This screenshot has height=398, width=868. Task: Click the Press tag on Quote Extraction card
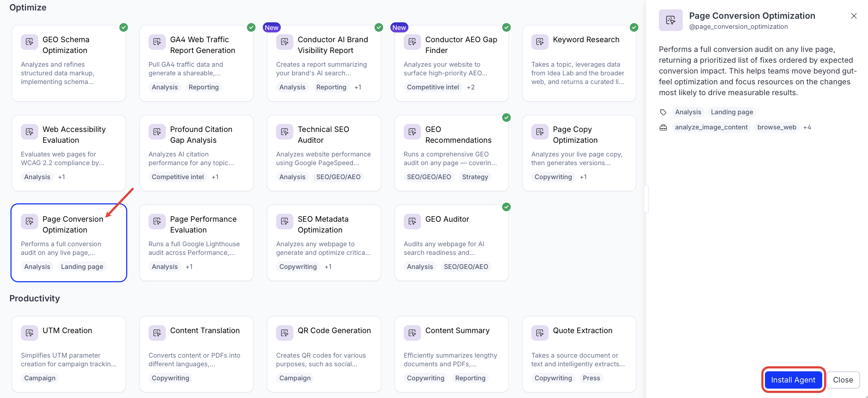click(591, 378)
